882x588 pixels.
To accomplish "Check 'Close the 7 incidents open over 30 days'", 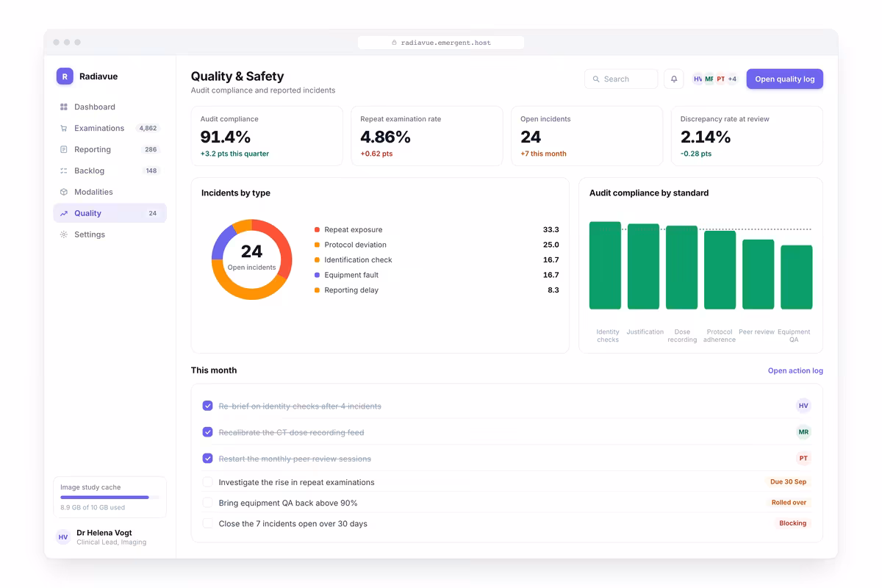I will coord(207,523).
